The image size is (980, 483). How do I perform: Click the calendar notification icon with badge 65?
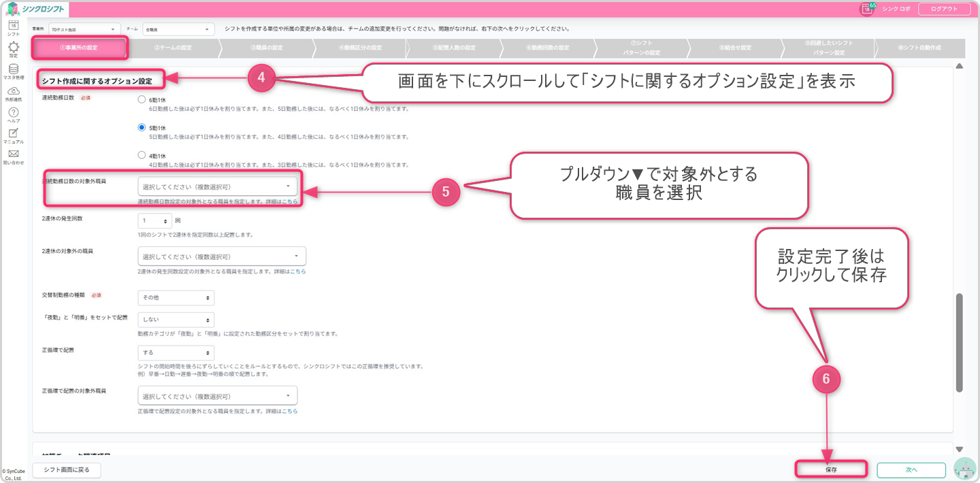[x=866, y=9]
